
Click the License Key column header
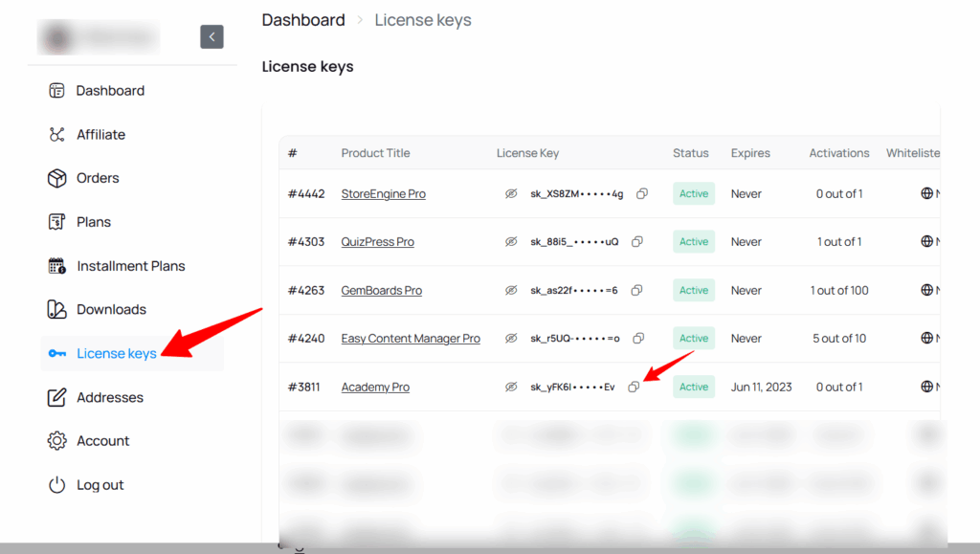pos(527,153)
